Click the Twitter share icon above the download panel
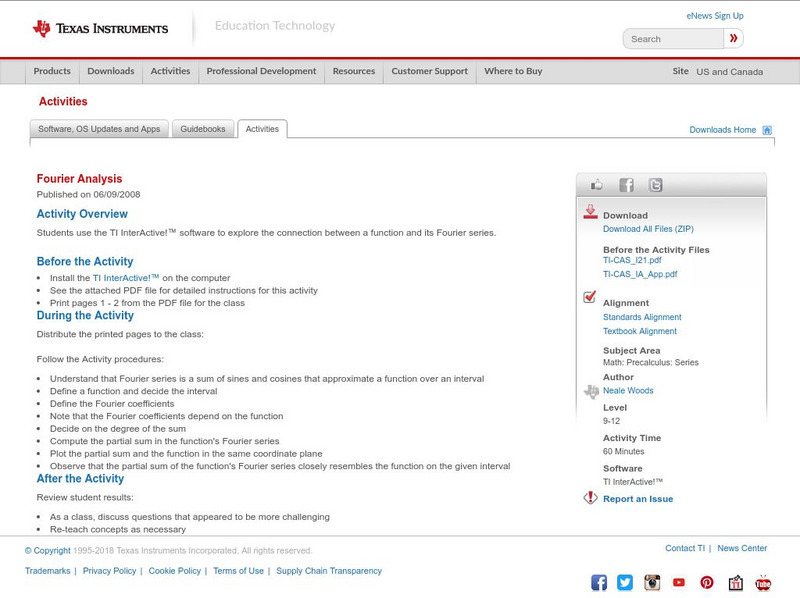 (x=656, y=184)
